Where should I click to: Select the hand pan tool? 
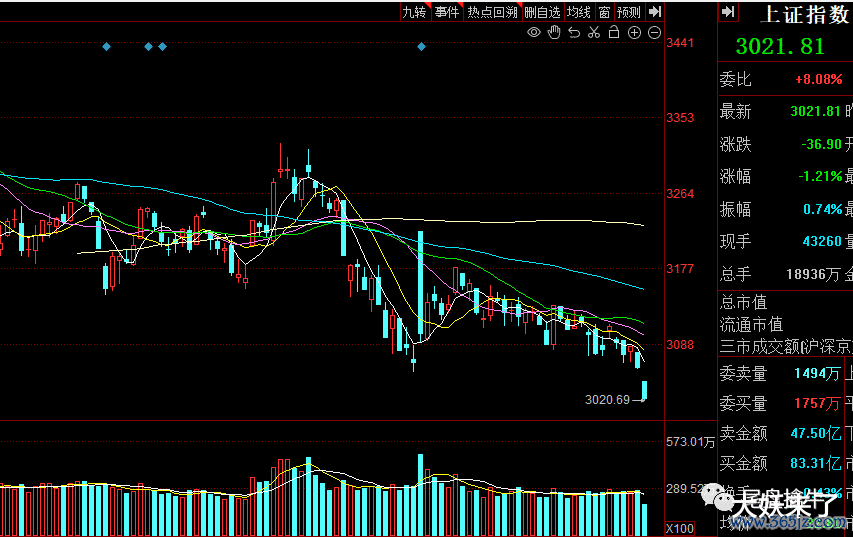[x=554, y=33]
